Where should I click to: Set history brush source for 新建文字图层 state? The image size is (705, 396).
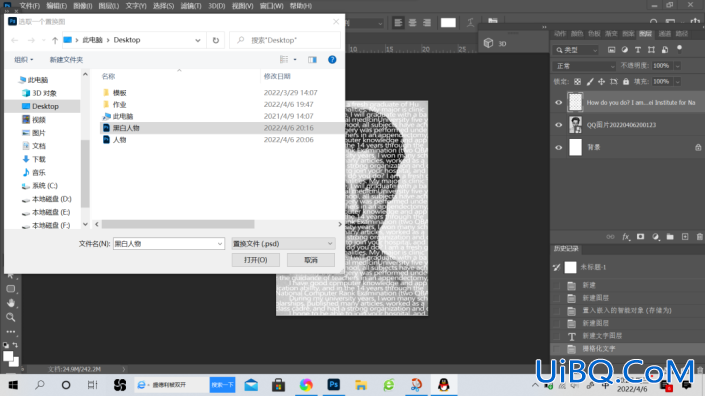pos(557,336)
